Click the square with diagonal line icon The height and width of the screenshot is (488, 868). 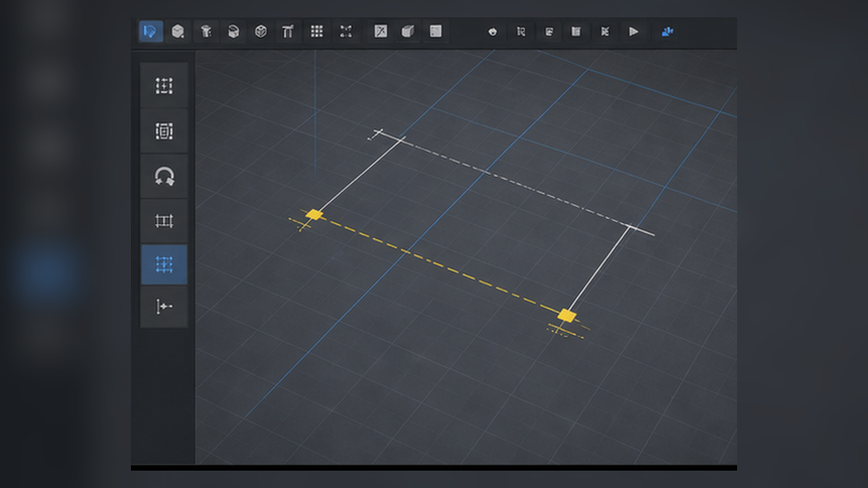tap(380, 31)
